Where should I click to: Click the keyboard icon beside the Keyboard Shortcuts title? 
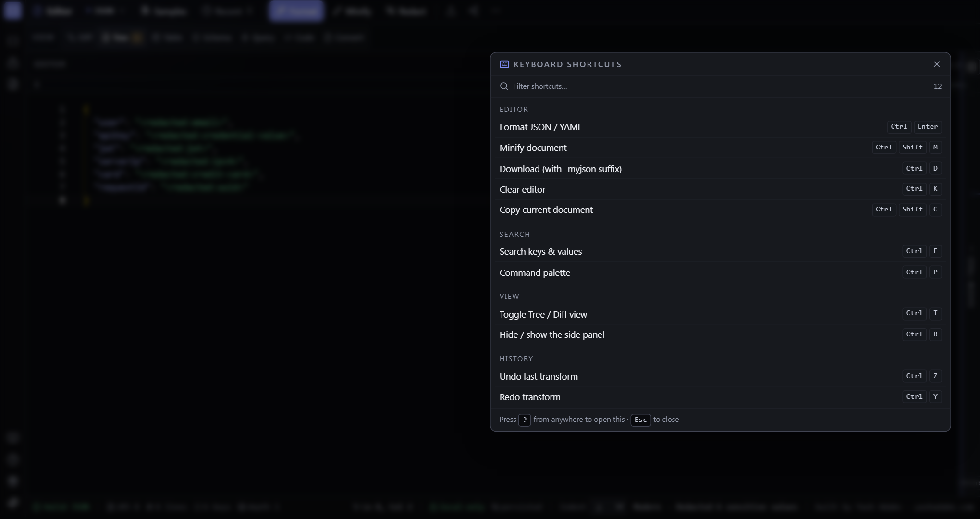pos(504,64)
